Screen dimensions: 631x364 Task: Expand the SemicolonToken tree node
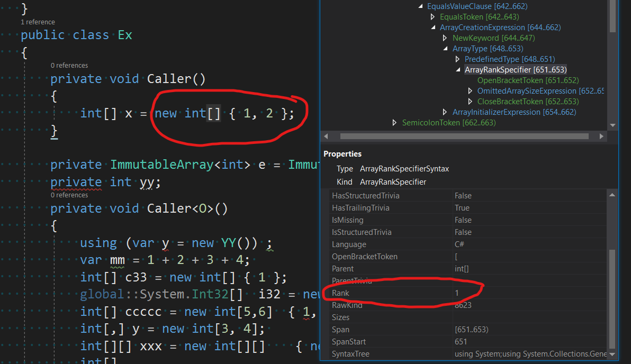coord(395,122)
